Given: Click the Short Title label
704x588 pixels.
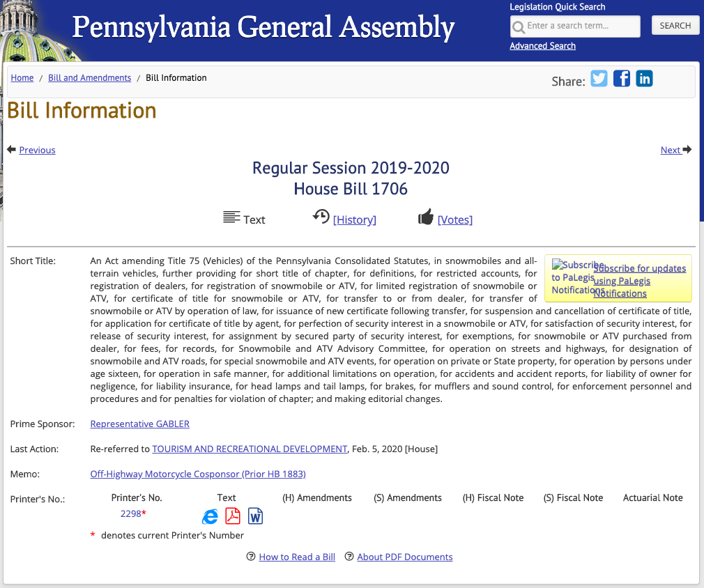Looking at the screenshot, I should click(33, 261).
